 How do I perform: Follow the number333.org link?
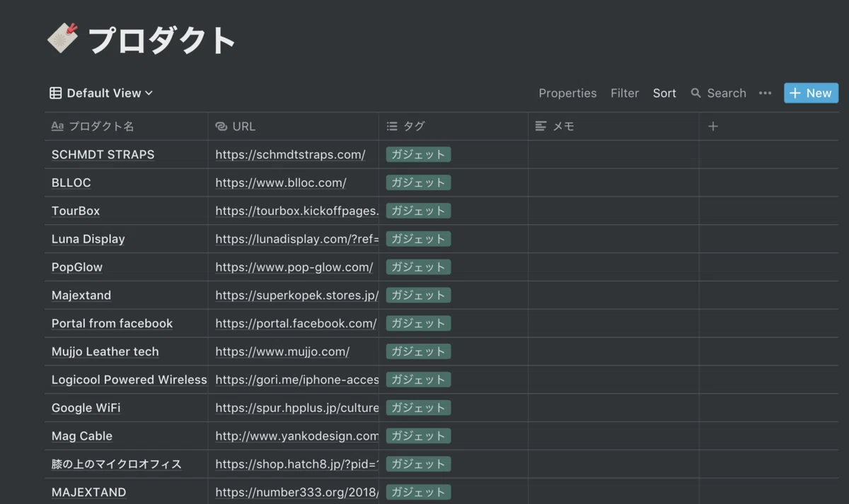pyautogui.click(x=297, y=493)
